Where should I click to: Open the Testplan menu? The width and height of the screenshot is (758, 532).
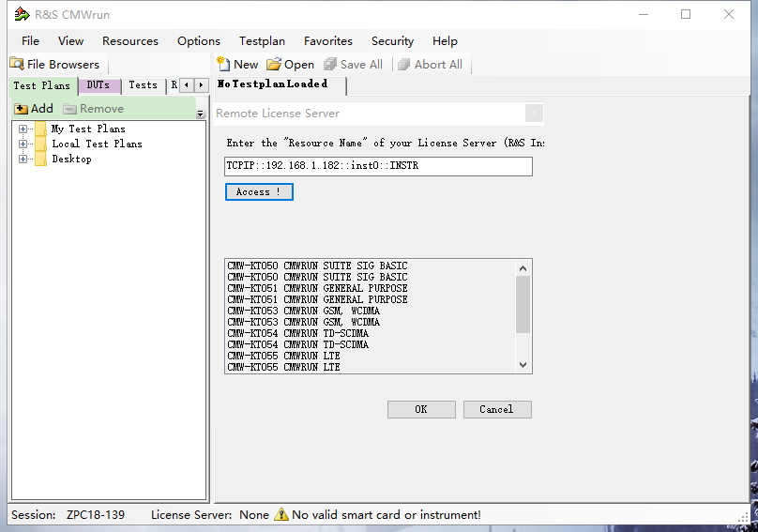262,41
